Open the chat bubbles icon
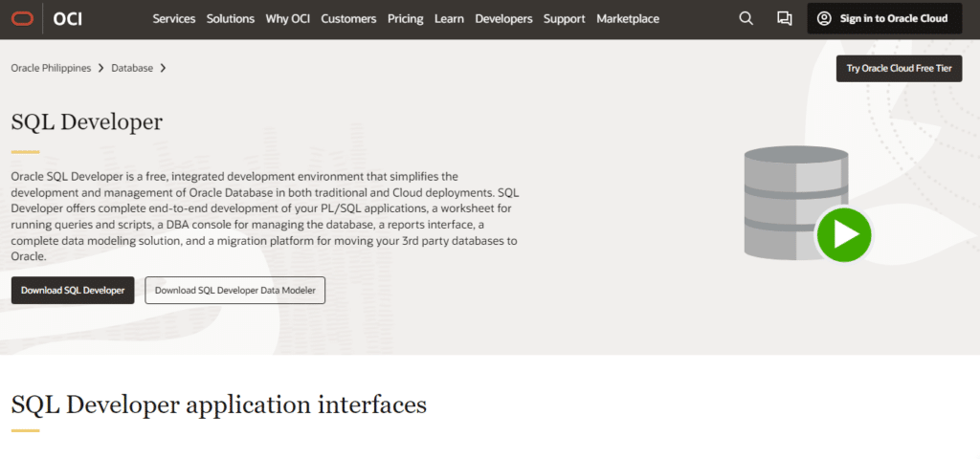 [785, 19]
